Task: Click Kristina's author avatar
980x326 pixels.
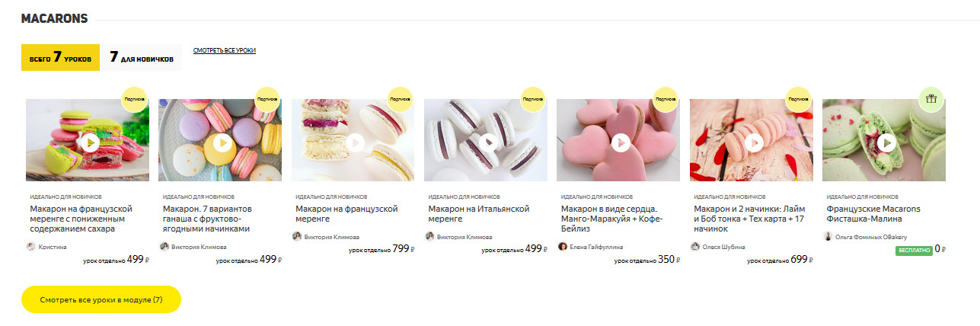Action: [31, 247]
